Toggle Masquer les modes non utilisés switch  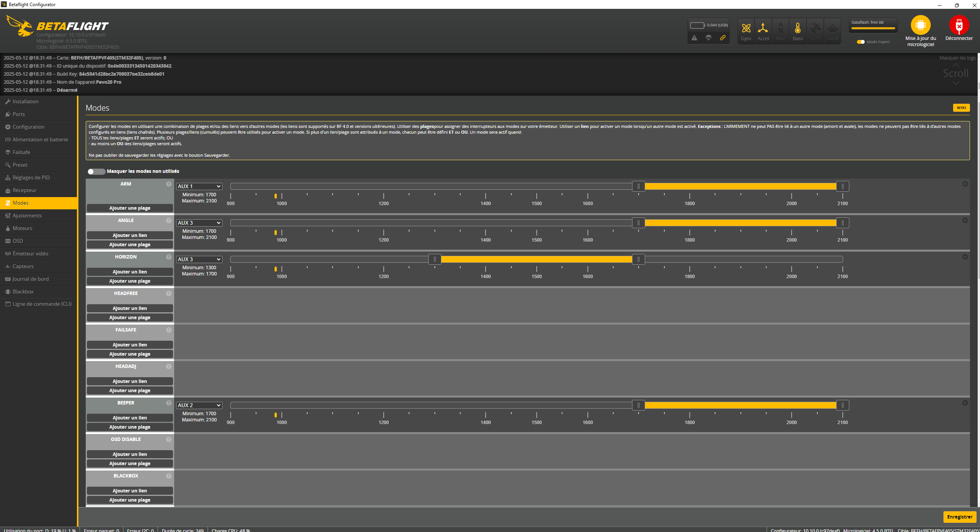pyautogui.click(x=96, y=171)
